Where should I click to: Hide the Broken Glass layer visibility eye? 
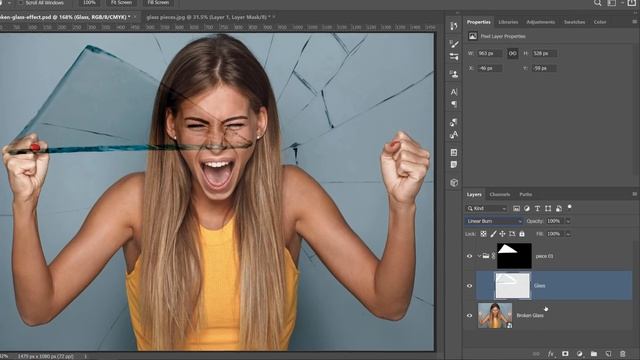click(469, 316)
